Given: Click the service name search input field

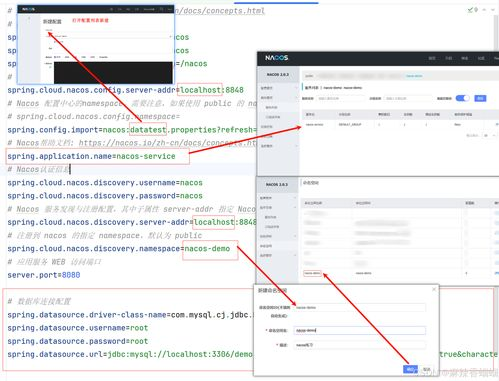Looking at the screenshot, I should tap(340, 98).
